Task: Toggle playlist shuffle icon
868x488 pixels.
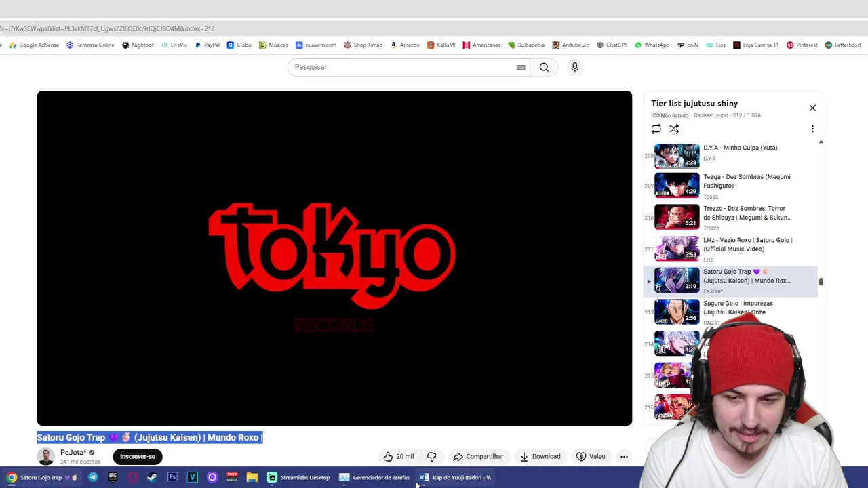Action: coord(674,129)
